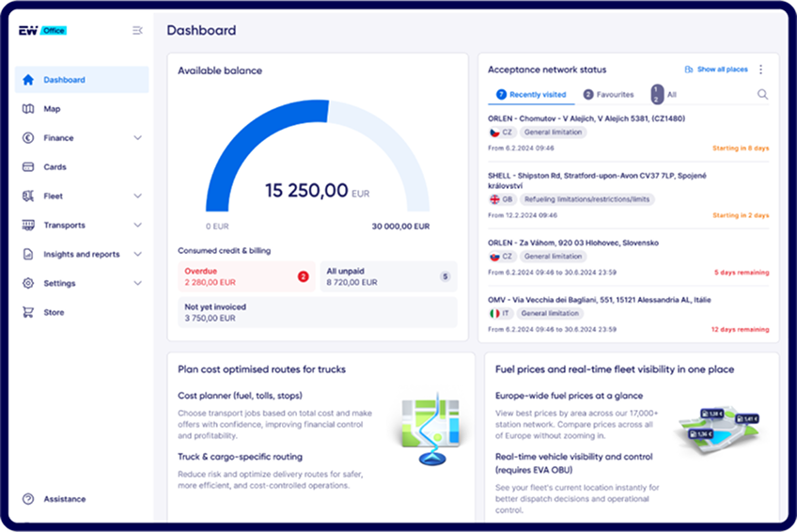Click the route planner map illustration
The height and width of the screenshot is (532, 797).
[x=431, y=429]
